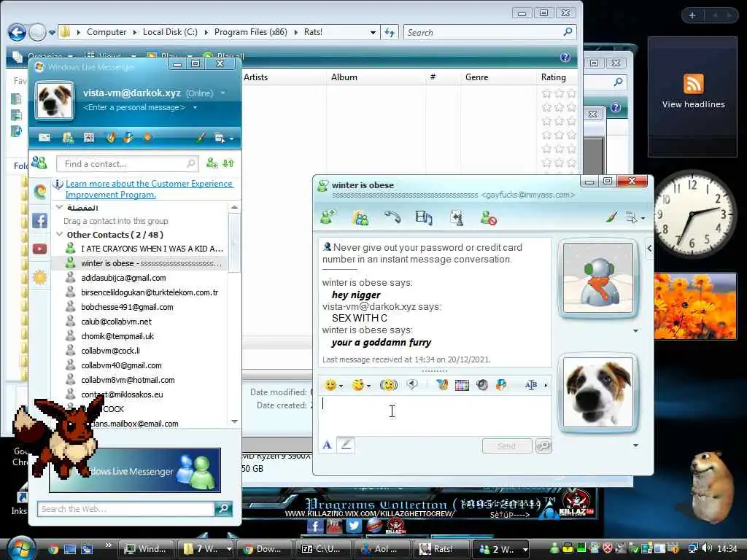
Task: Click the Explorer back arrow button
Action: 18,32
